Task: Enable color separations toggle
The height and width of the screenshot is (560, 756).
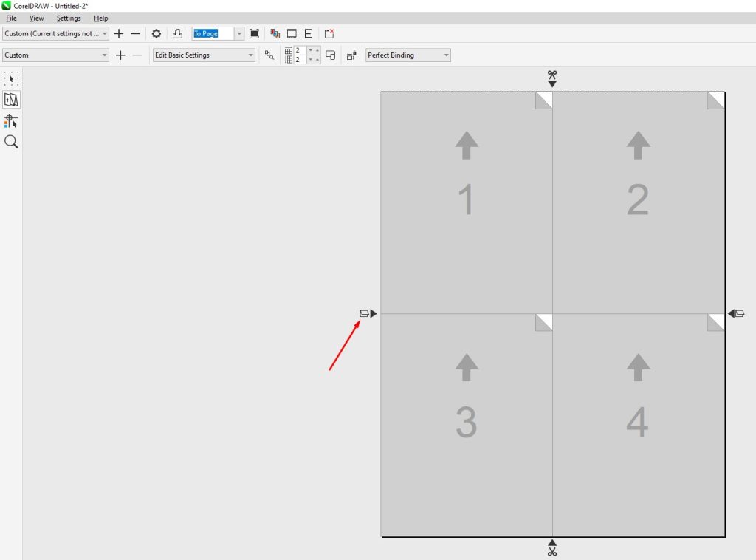Action: (x=274, y=33)
